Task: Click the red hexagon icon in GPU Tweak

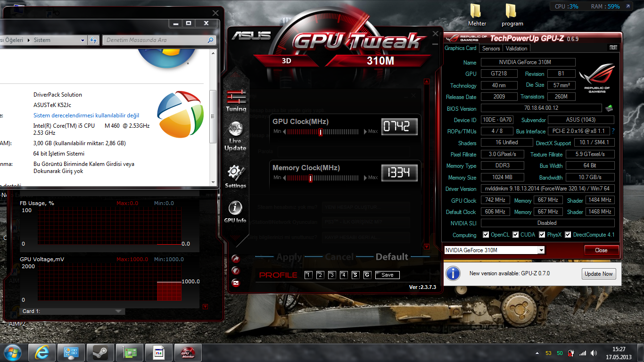Action: pyautogui.click(x=236, y=271)
